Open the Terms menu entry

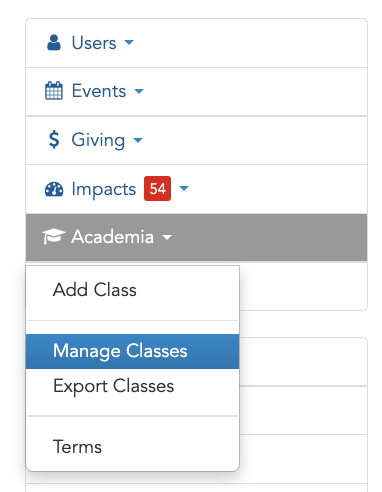tap(77, 447)
